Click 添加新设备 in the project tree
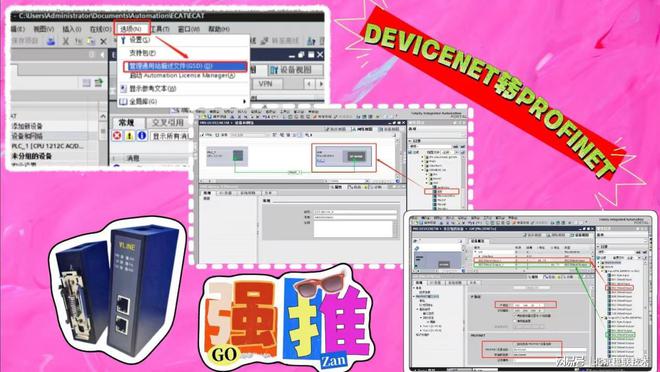This screenshot has height=372, width=660. (x=27, y=126)
